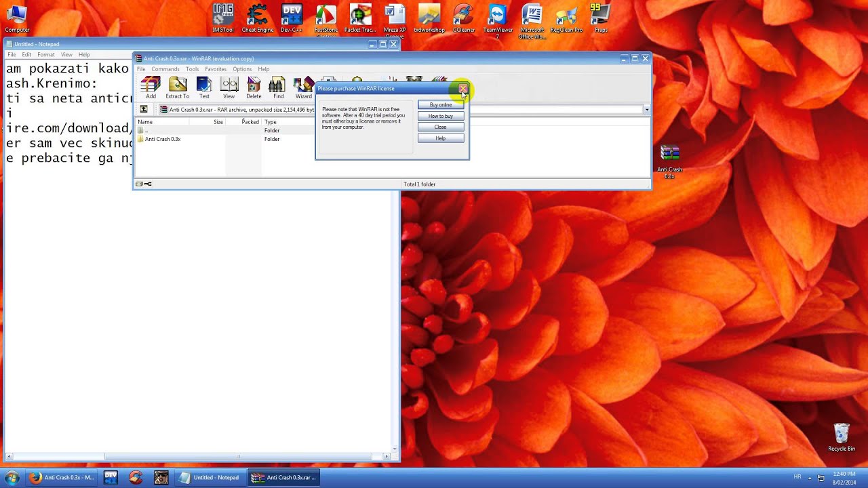
Task: Open Notepad Format menu
Action: pos(46,55)
